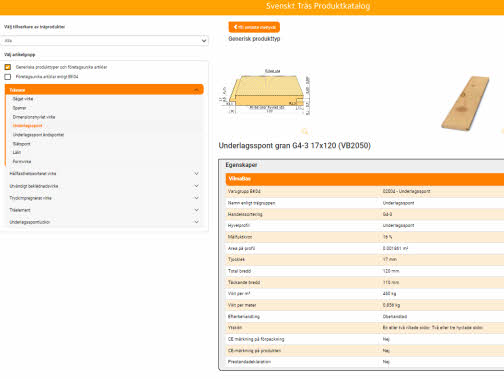
Task: Click the product title 'Underlagsspont gran G4-3 17x120 (VB2050)'
Action: pos(295,146)
